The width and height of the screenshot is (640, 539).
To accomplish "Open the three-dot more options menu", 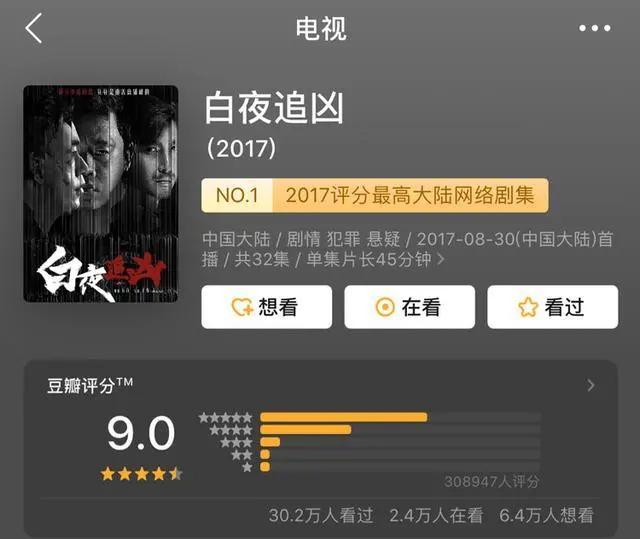I will pos(595,28).
